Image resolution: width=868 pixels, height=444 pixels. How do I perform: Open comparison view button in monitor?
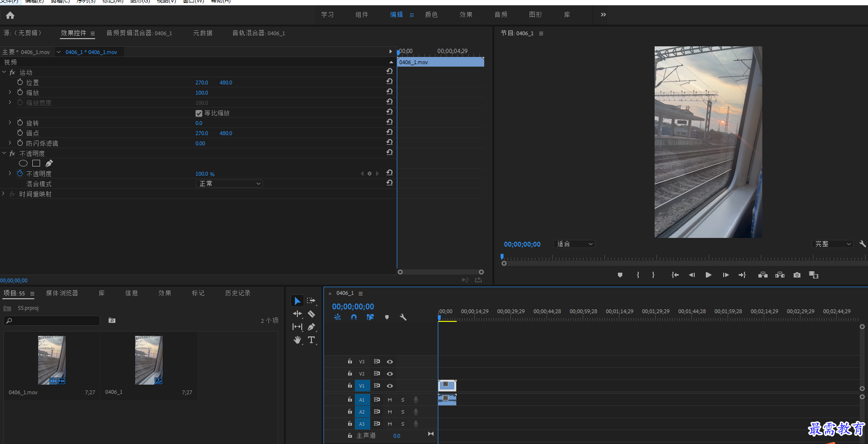click(814, 275)
